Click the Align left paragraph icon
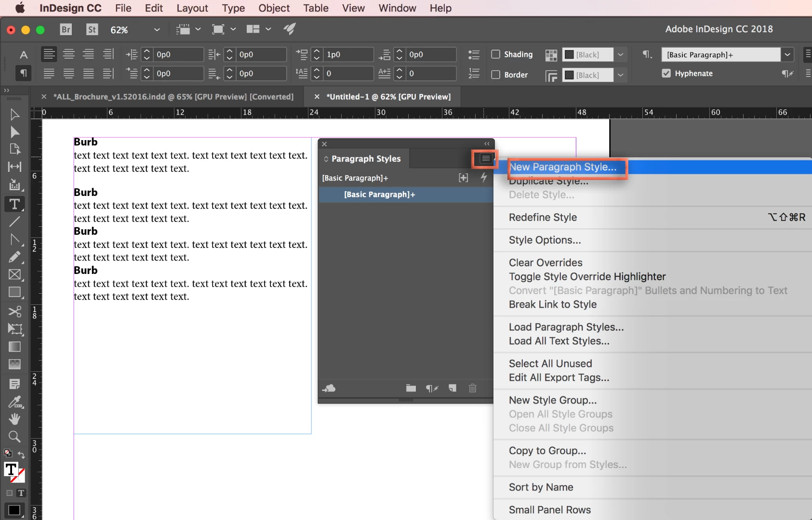Viewport: 812px width, 520px height. 49,54
